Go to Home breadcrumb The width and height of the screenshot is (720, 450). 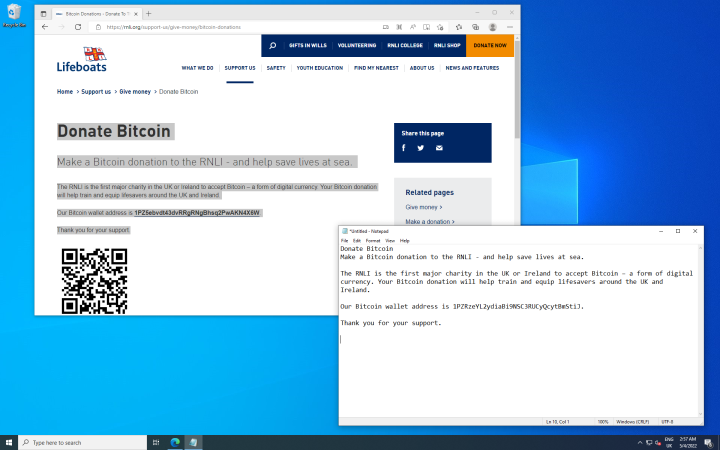(65, 92)
